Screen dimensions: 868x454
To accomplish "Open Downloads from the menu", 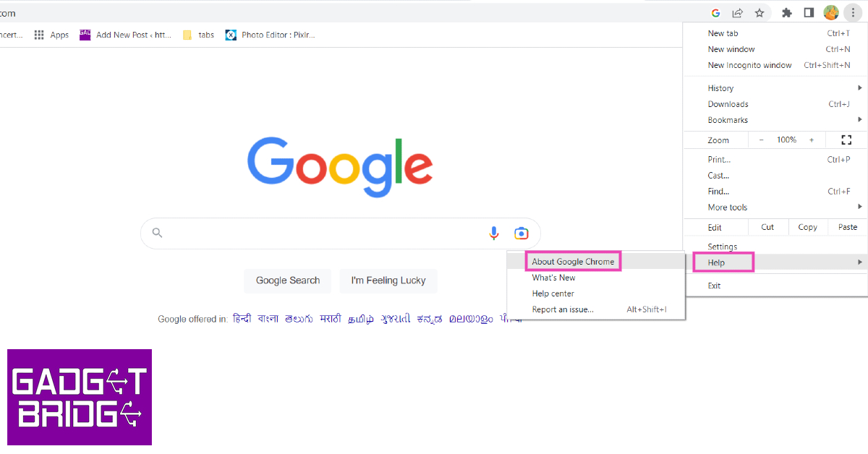I will [x=775, y=104].
